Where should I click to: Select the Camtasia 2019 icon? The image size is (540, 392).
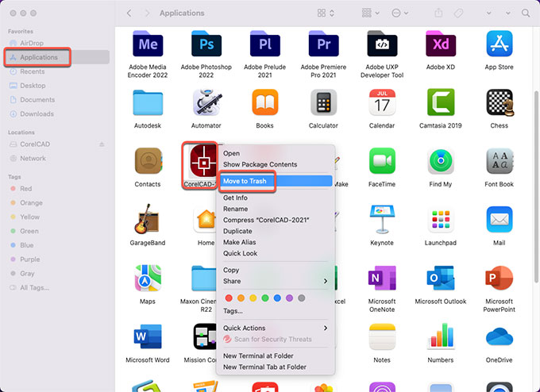tap(441, 102)
